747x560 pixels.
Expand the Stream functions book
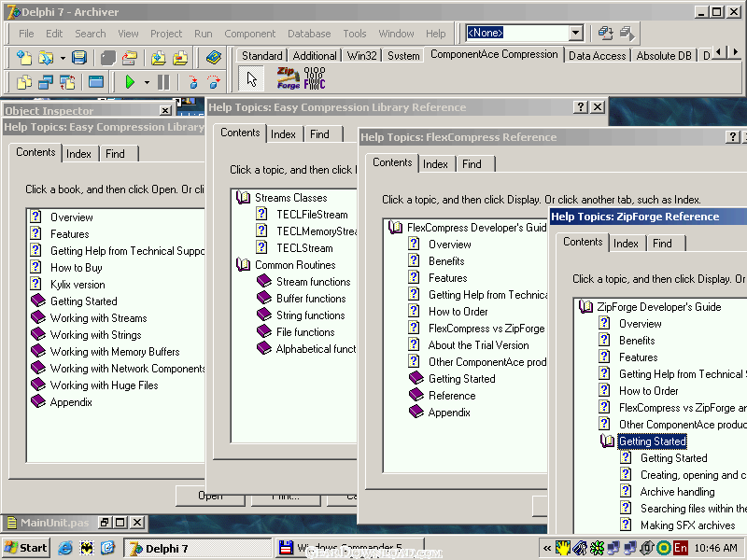tap(264, 282)
